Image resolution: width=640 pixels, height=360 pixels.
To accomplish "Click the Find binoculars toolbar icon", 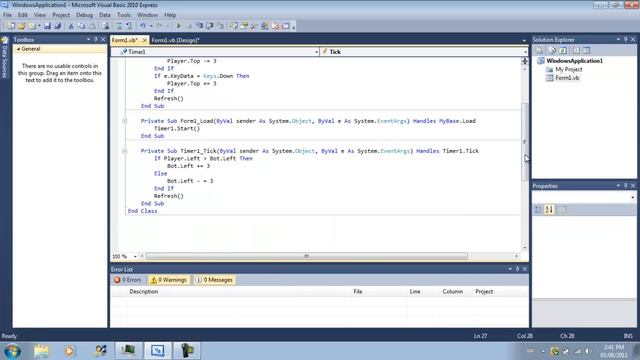I will 106,26.
